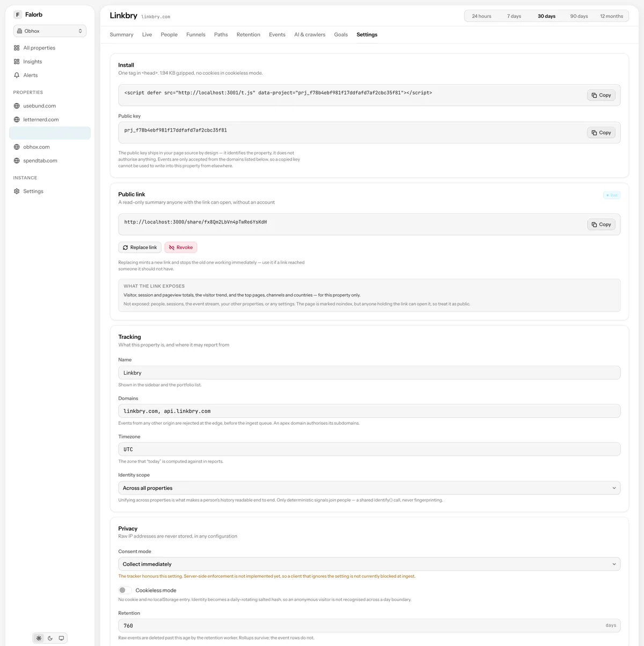
Task: Click the building icon in the Obhox selector
Action: (20, 31)
